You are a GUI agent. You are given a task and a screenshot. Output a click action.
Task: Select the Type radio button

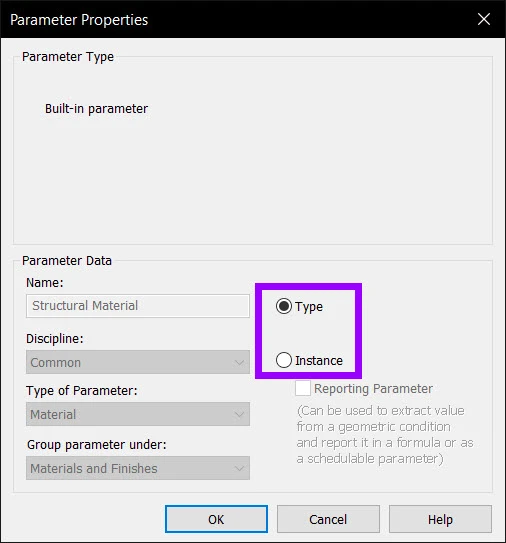coord(284,306)
